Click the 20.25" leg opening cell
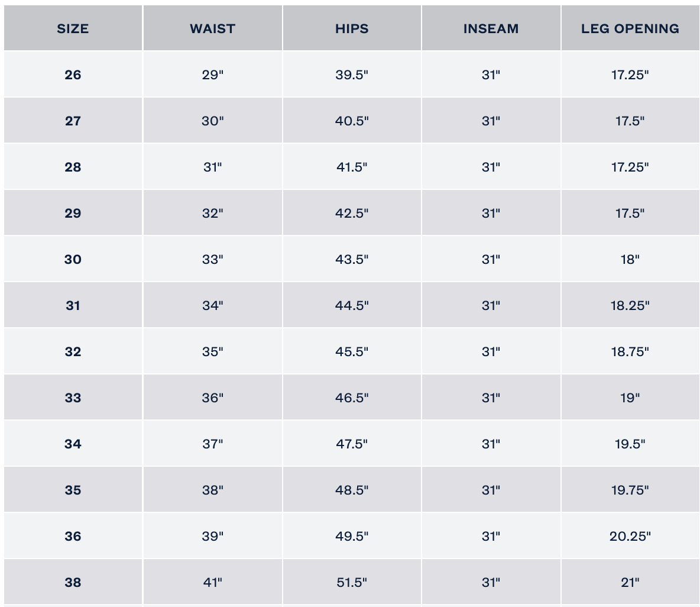 point(630,537)
